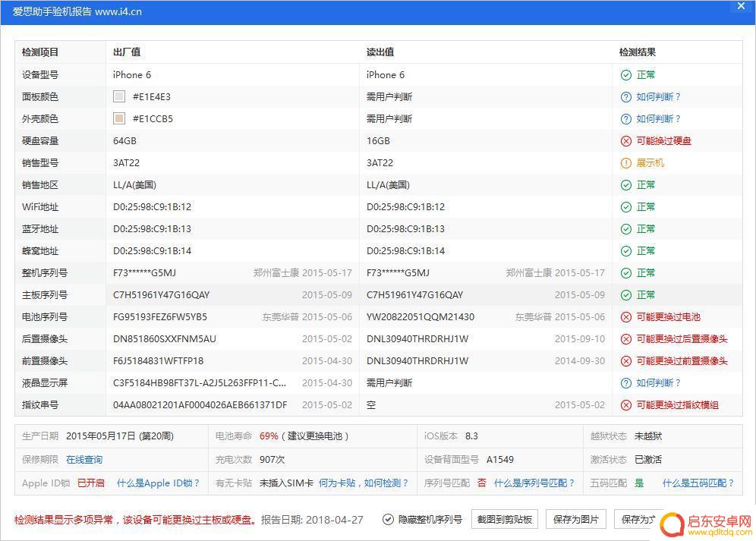
Task: Click charge count 907次 value
Action: [x=272, y=460]
